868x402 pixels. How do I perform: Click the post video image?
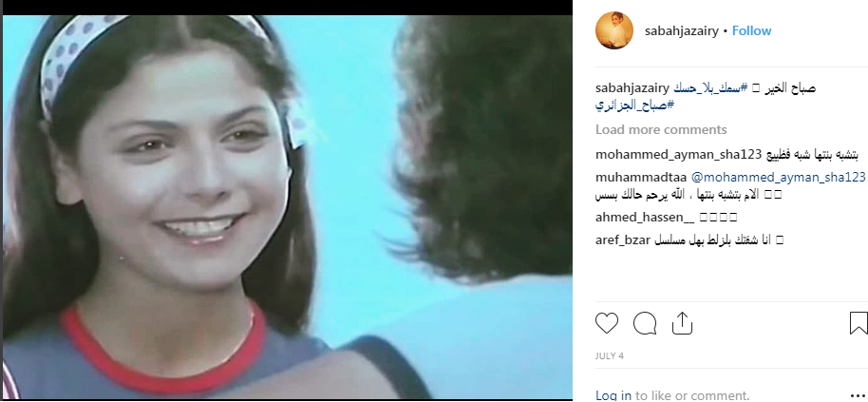coord(288,207)
